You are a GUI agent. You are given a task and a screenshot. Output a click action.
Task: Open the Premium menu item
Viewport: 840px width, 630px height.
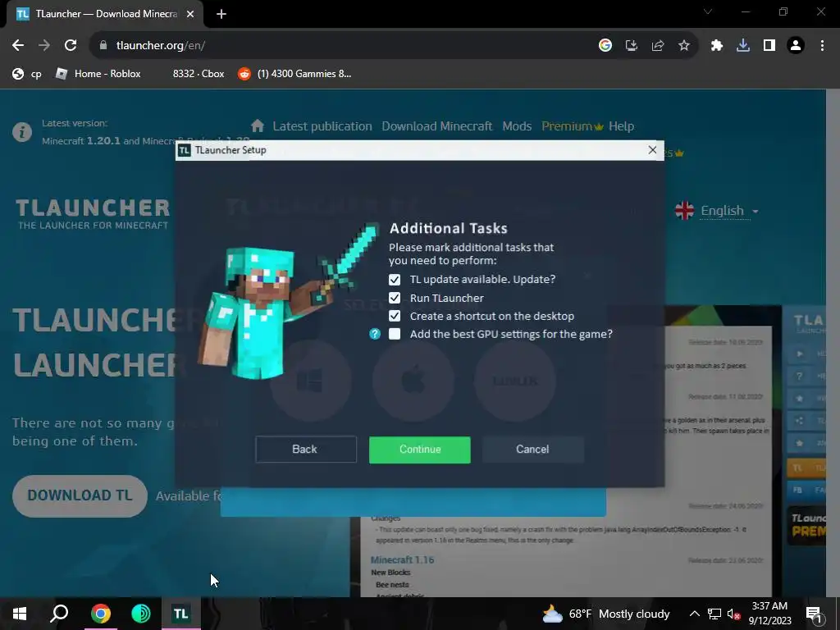pyautogui.click(x=572, y=126)
